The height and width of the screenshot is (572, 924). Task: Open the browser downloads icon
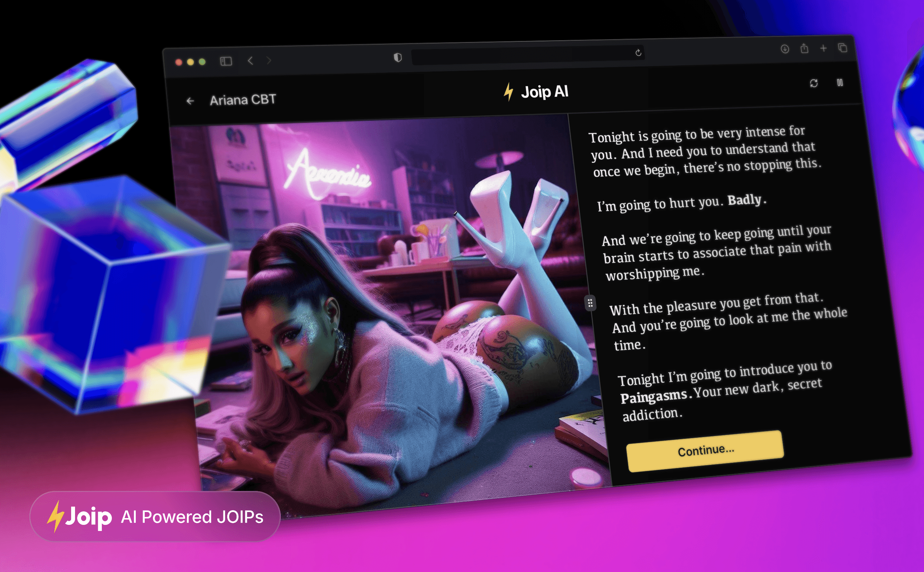coord(785,49)
